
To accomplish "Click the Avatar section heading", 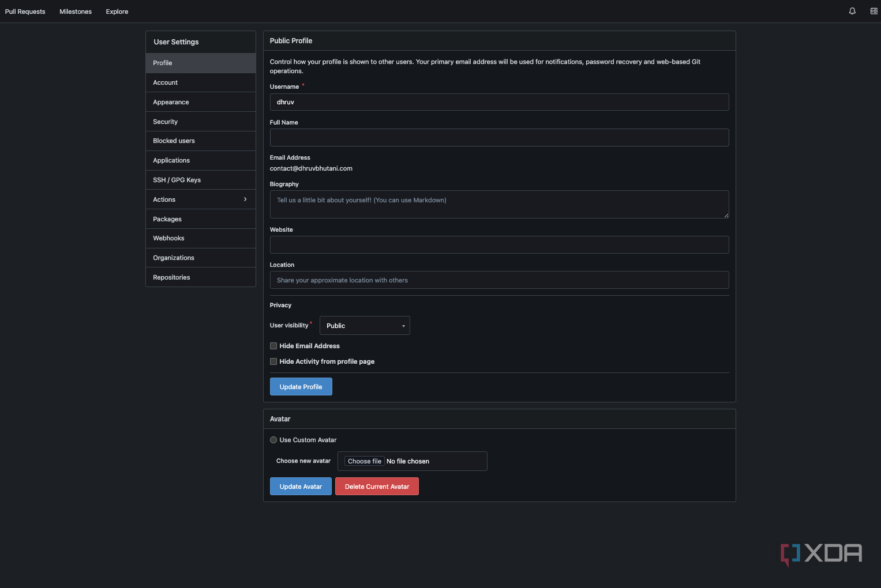I will [280, 419].
